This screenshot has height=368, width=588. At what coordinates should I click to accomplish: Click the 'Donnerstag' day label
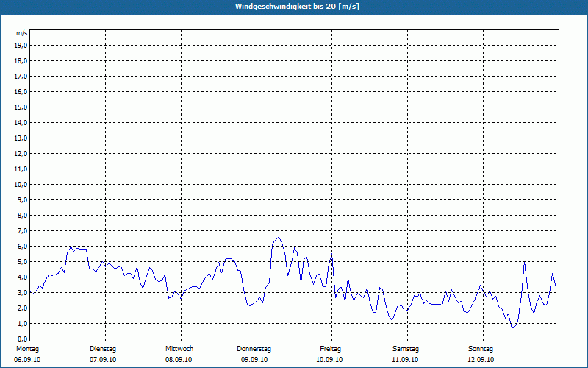click(x=254, y=349)
